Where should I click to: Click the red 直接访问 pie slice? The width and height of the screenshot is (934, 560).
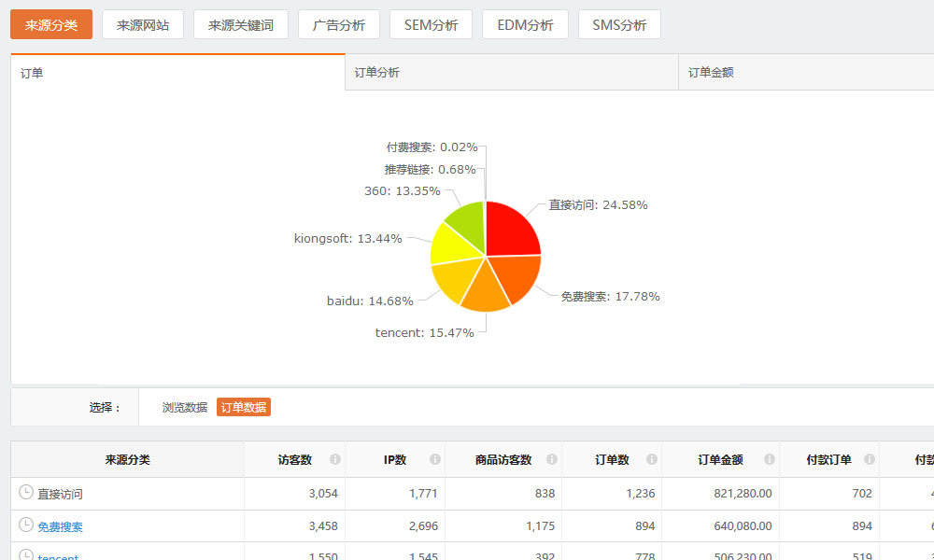click(511, 231)
